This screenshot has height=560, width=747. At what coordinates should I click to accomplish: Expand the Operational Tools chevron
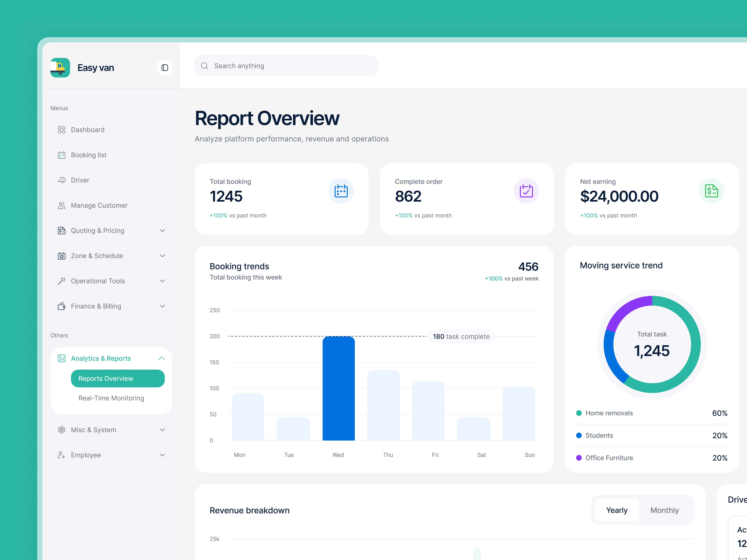[x=162, y=281]
